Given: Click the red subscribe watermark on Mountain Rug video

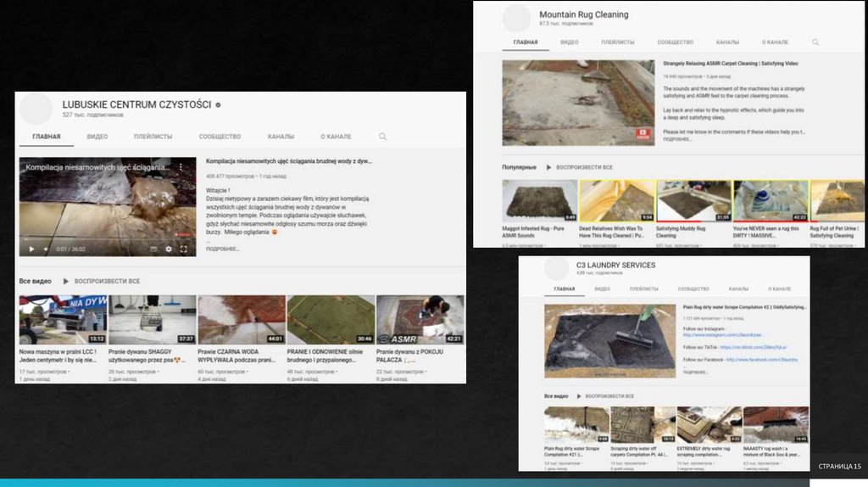Looking at the screenshot, I should pyautogui.click(x=644, y=133).
